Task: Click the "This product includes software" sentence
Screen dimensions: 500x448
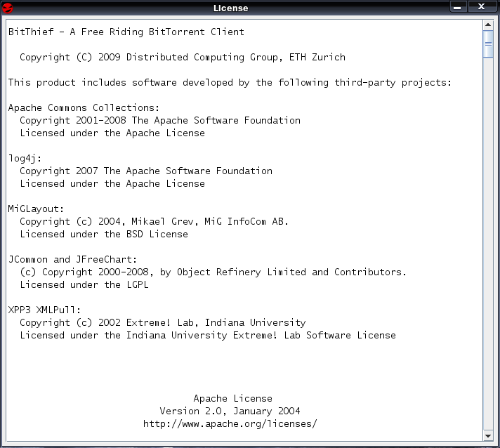Action: click(230, 83)
